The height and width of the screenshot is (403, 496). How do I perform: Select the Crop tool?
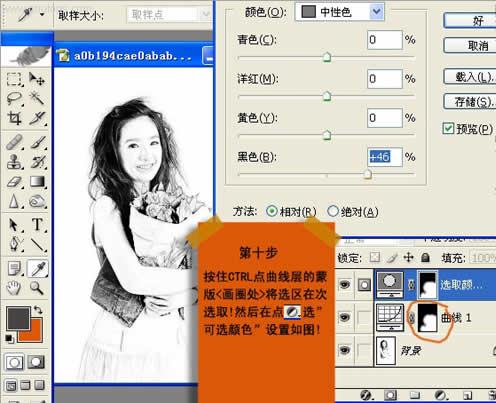tap(14, 118)
